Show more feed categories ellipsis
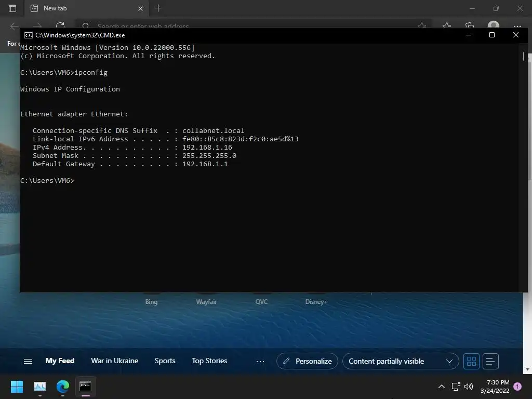This screenshot has height=399, width=532. pyautogui.click(x=260, y=362)
